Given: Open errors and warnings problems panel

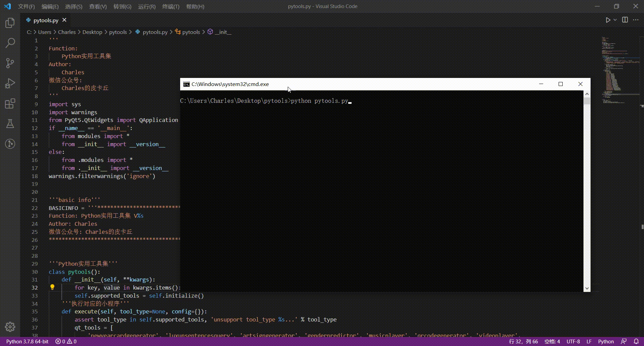Looking at the screenshot, I should click(66, 341).
